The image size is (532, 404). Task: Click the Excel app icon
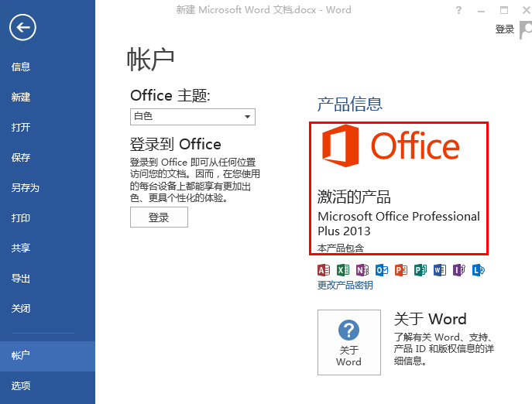(343, 270)
